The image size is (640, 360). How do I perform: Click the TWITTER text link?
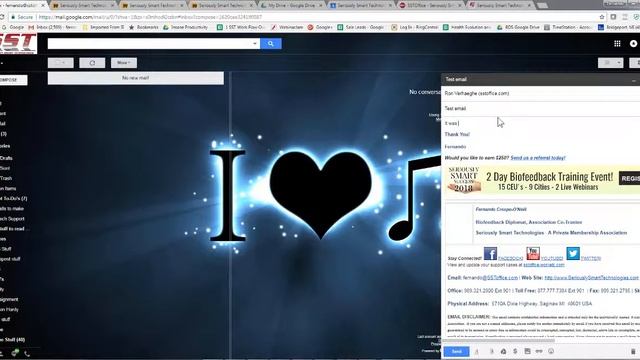pyautogui.click(x=591, y=258)
